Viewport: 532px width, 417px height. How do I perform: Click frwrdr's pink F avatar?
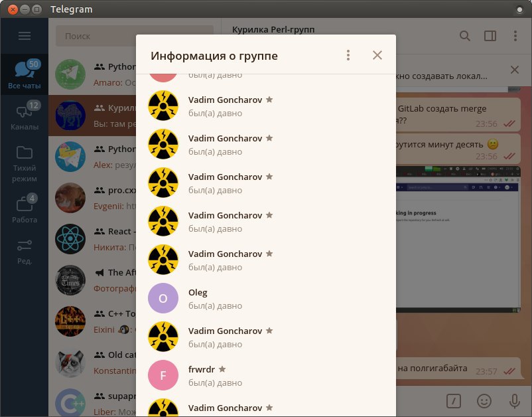click(x=163, y=375)
